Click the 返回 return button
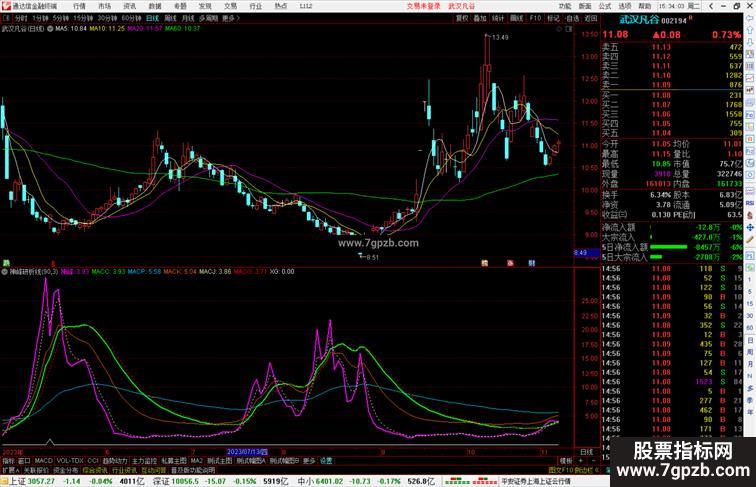 point(591,18)
